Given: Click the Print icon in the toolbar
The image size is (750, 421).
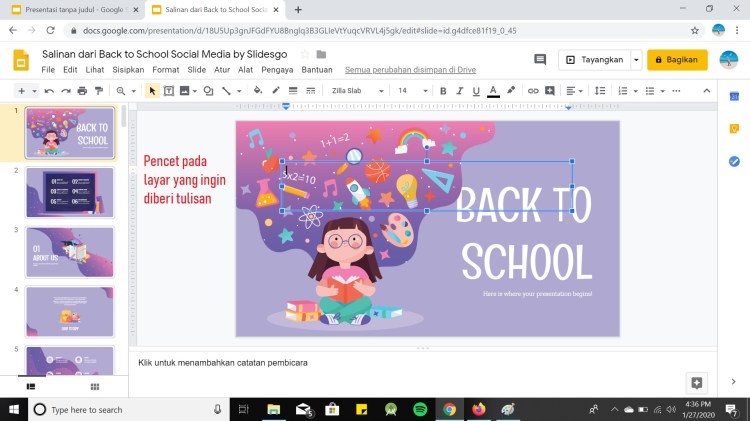Looking at the screenshot, I should 82,91.
